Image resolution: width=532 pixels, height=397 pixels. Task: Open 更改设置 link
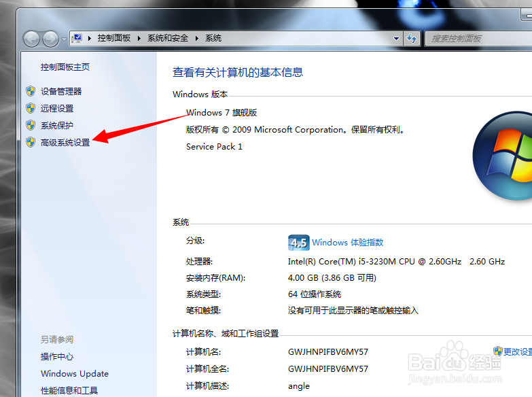(518, 351)
